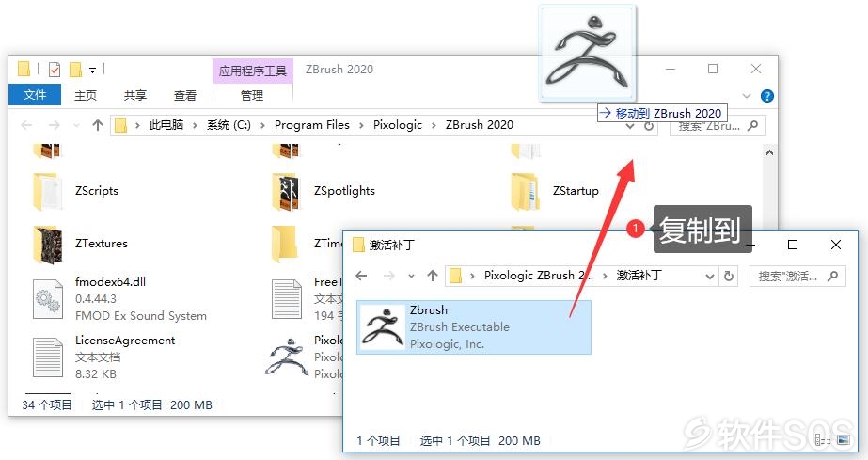Click new folder quick access icon
The height and width of the screenshot is (460, 868).
[x=76, y=70]
